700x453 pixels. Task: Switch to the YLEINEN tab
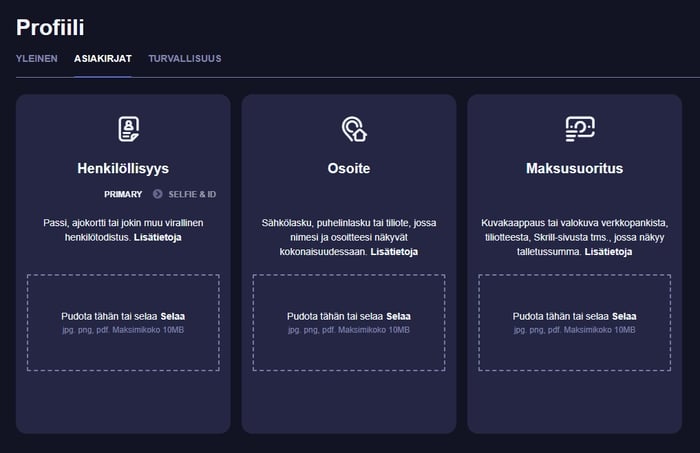37,58
